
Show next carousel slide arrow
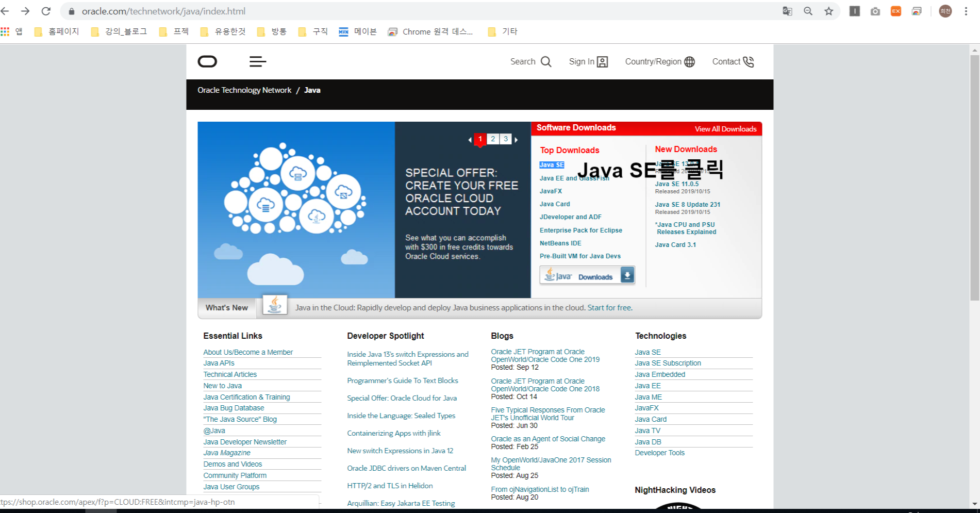tap(516, 140)
